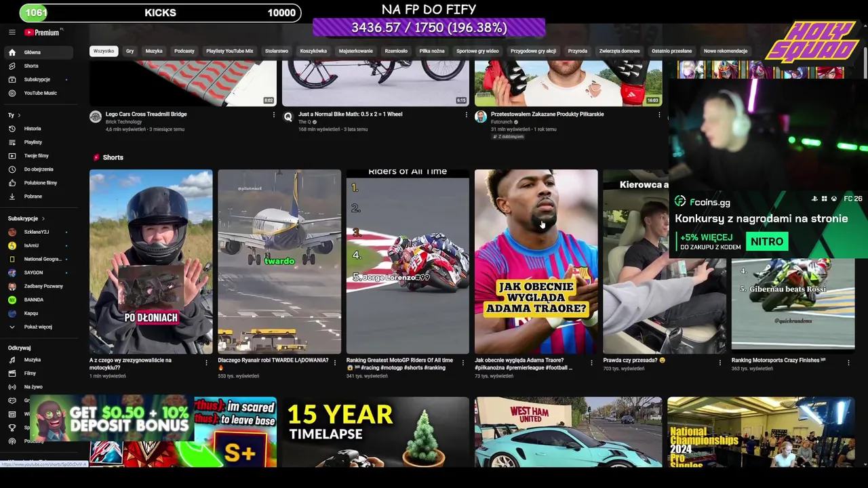Open the 15 Year Timelapse video thumbnail
868x488 pixels.
376,432
